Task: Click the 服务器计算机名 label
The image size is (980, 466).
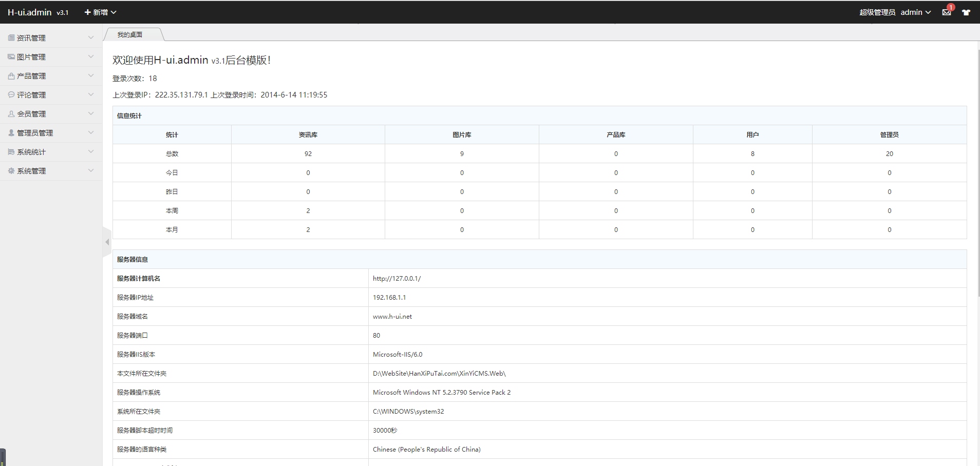Action: coord(139,279)
